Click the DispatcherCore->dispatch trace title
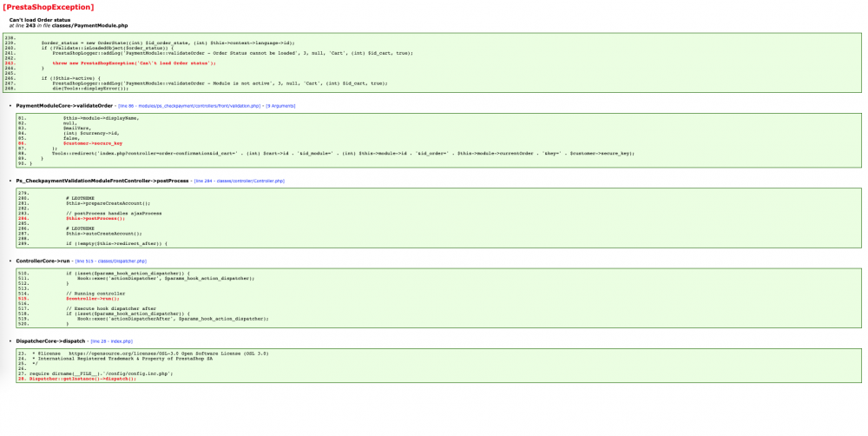This screenshot has height=436, width=868. pos(50,341)
